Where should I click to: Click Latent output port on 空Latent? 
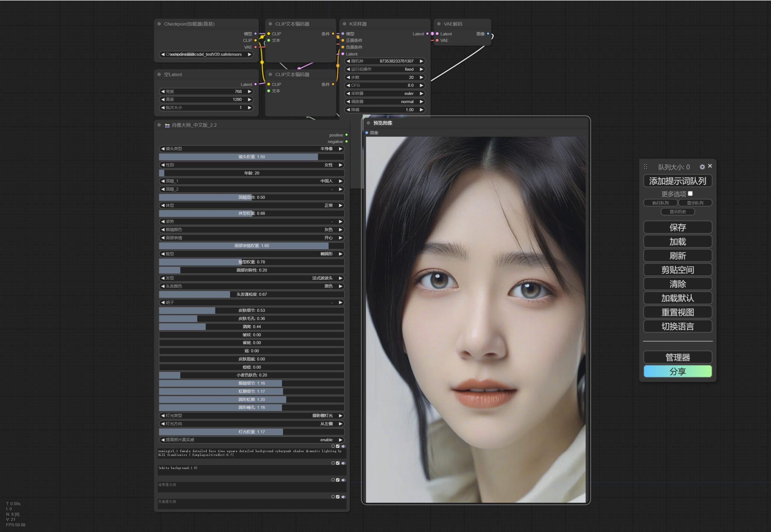255,84
